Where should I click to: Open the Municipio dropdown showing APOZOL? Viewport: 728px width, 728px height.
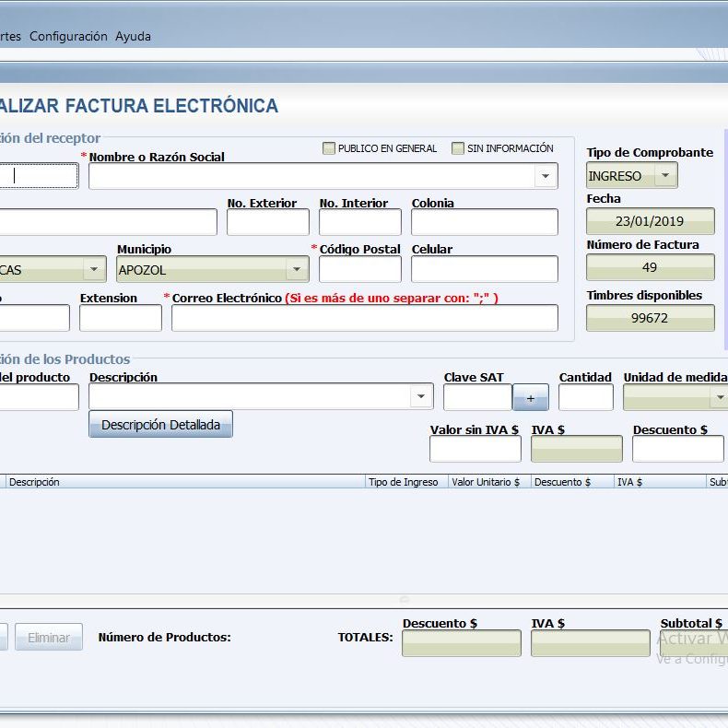297,269
